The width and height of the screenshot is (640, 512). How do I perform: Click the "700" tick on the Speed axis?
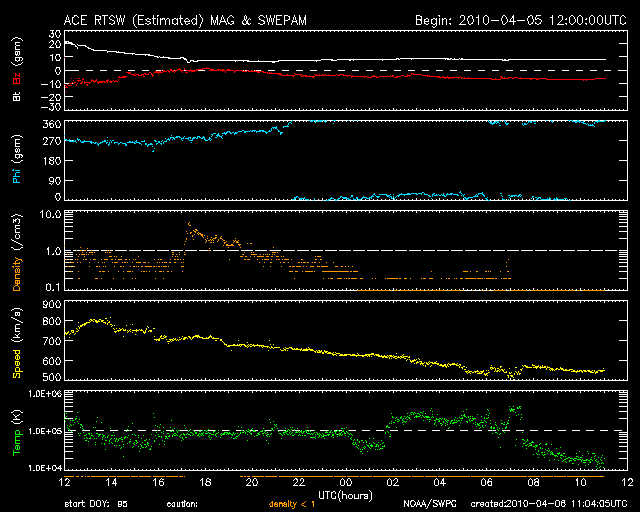coord(52,341)
